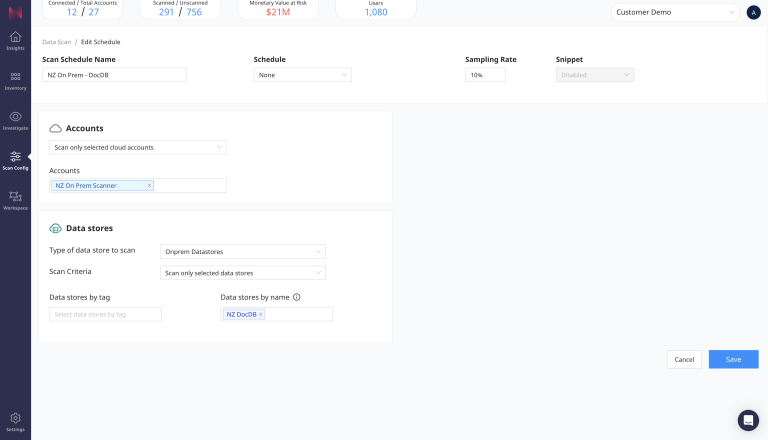Select the Scan Config sidebar icon
The image size is (768, 440).
(15, 159)
